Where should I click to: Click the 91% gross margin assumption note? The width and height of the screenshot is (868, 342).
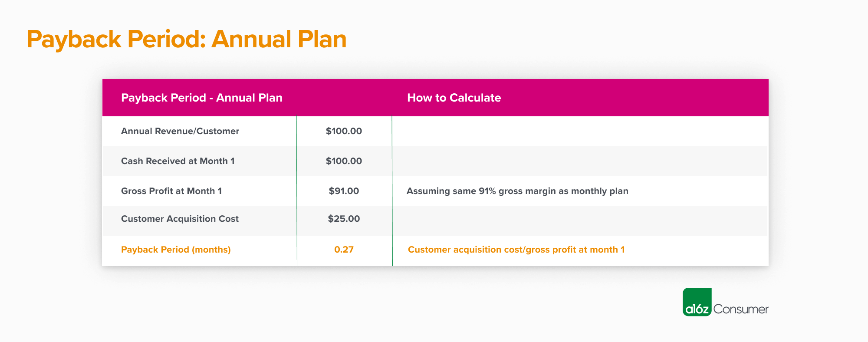click(x=517, y=191)
